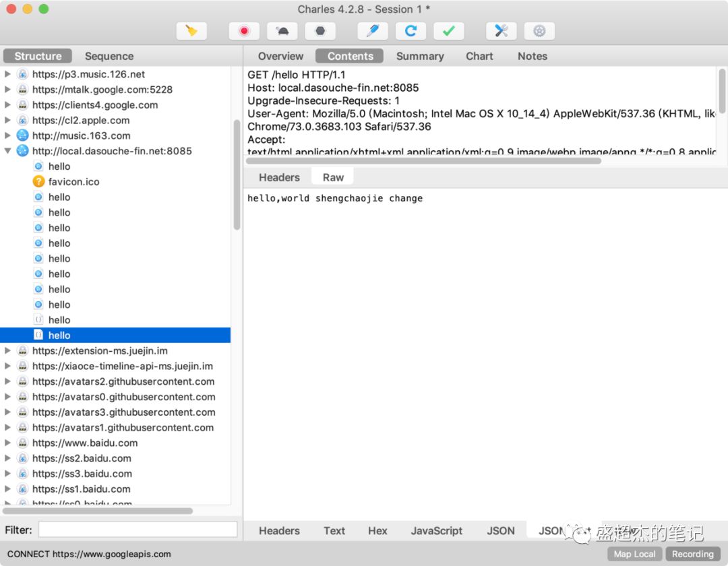The height and width of the screenshot is (566, 728).
Task: Click lock icon beside mtalk.google.com:5228
Action: tap(22, 89)
